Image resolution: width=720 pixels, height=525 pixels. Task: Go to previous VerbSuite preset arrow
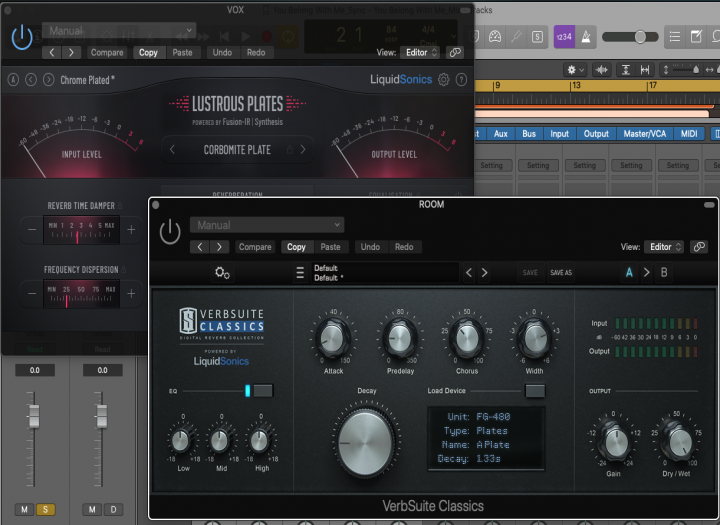[468, 272]
